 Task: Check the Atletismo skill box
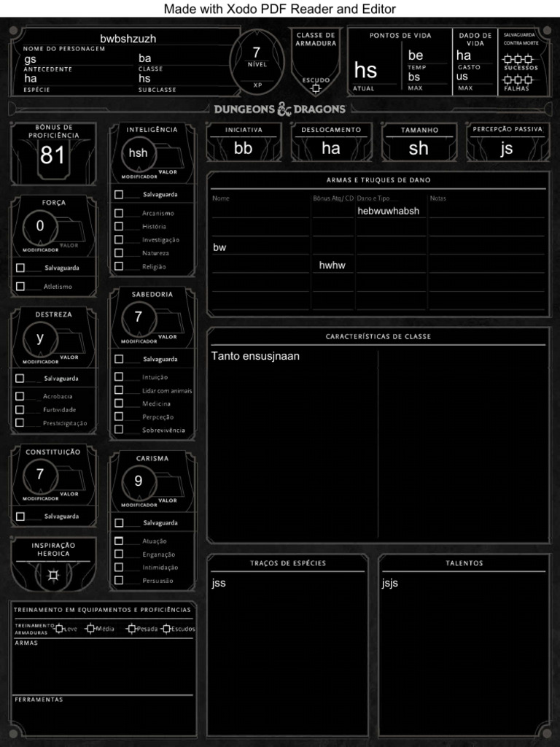click(x=20, y=286)
